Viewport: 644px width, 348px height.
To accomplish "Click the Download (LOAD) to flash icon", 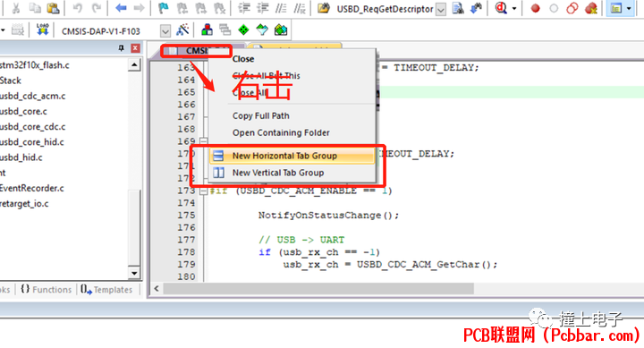I will click(42, 30).
